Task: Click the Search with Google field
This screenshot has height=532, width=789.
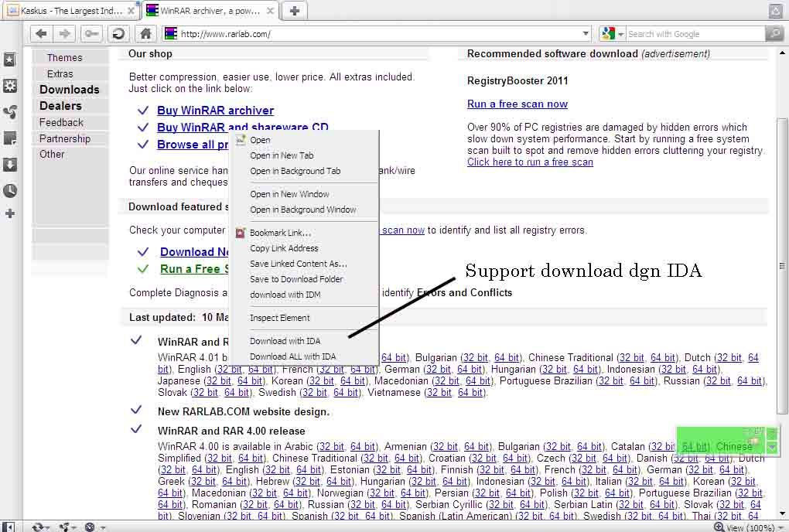Action: click(x=695, y=34)
